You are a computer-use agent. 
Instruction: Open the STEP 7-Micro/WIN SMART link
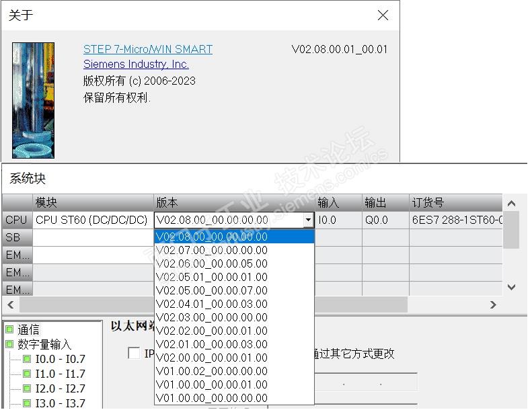tap(147, 49)
